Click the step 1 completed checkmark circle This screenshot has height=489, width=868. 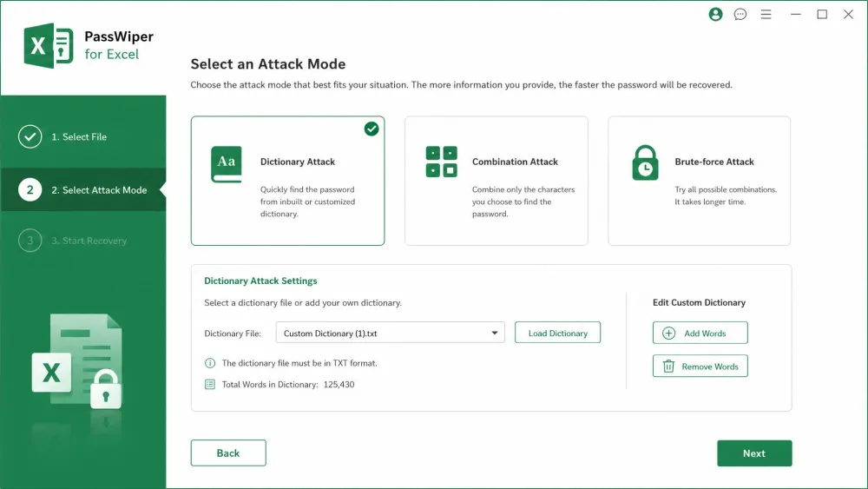[30, 136]
